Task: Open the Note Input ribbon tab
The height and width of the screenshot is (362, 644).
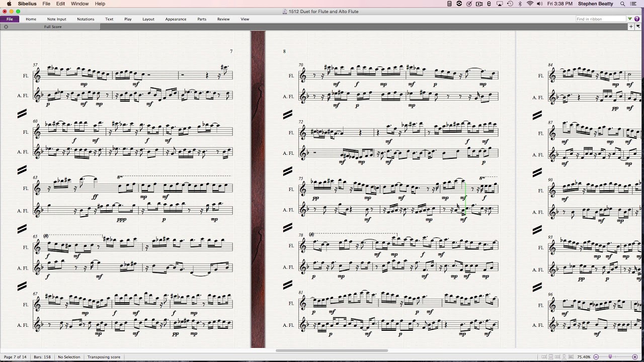Action: pos(56,19)
